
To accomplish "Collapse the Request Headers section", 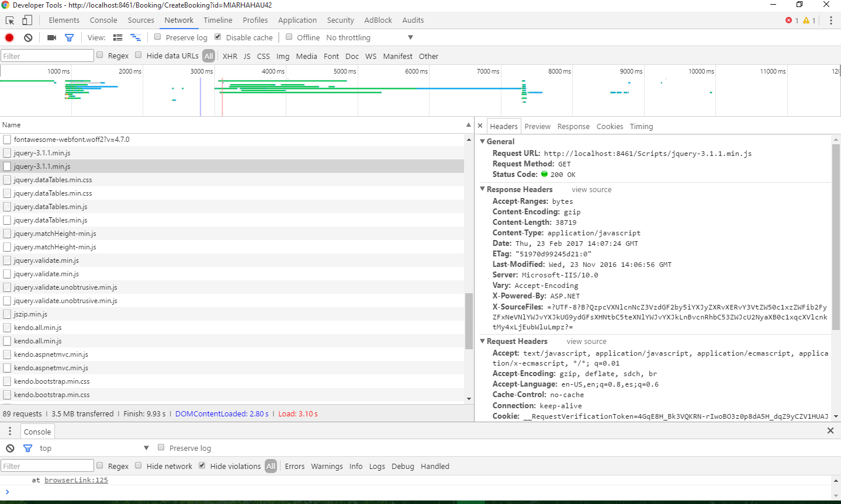I will (x=483, y=341).
